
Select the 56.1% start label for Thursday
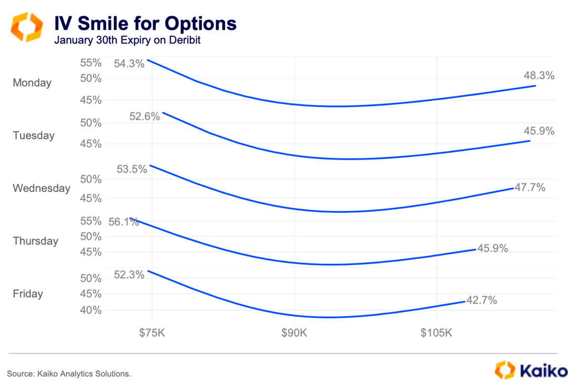[x=123, y=222]
